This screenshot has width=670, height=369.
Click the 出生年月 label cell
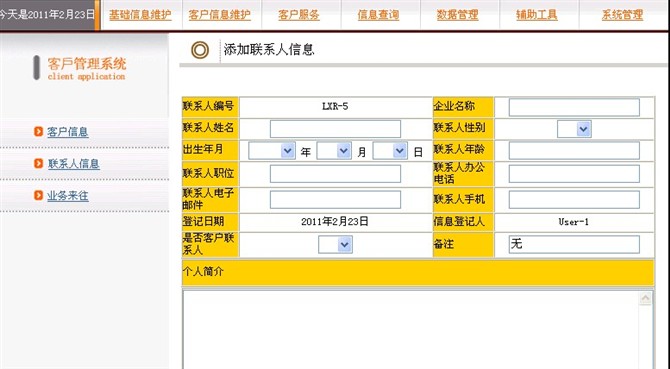[x=210, y=151]
